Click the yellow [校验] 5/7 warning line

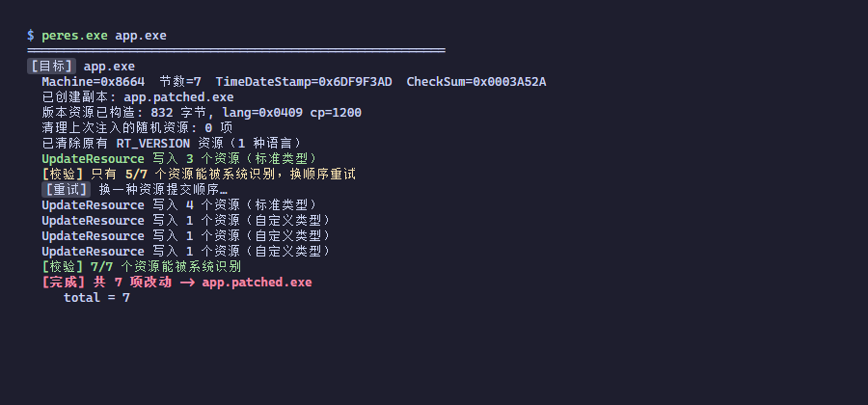click(198, 175)
